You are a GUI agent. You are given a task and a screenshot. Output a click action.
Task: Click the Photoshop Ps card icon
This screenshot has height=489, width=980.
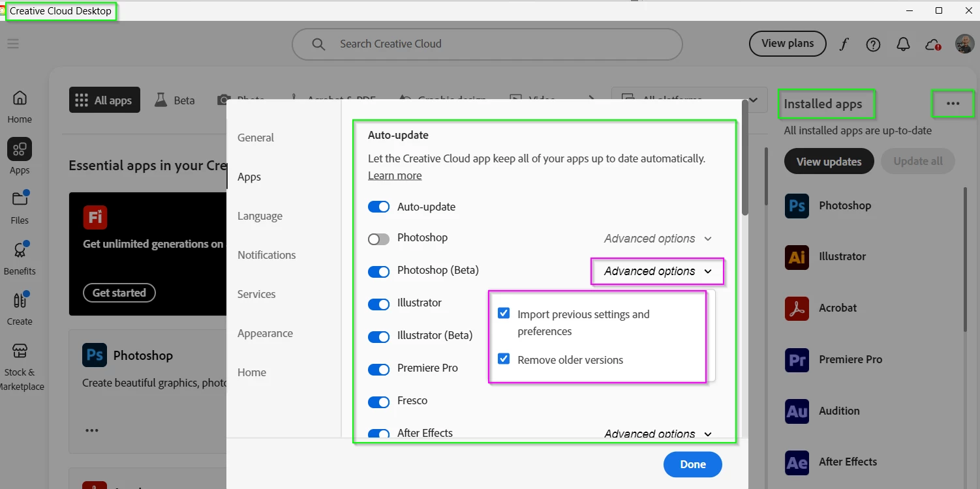pyautogui.click(x=95, y=355)
